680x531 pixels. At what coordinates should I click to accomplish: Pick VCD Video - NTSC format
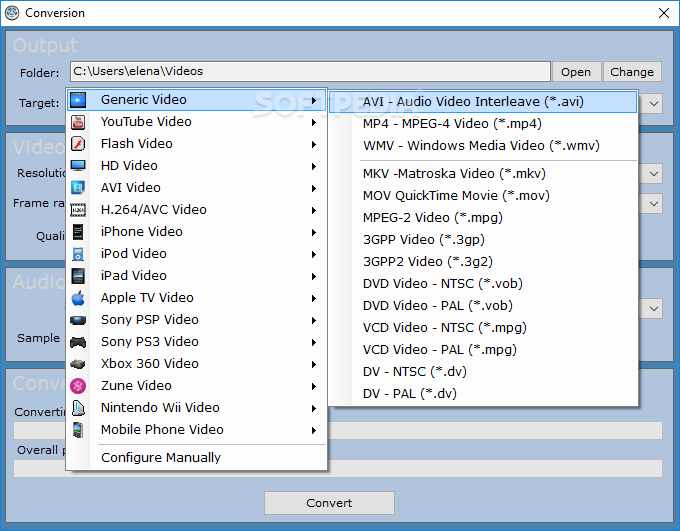click(483, 328)
